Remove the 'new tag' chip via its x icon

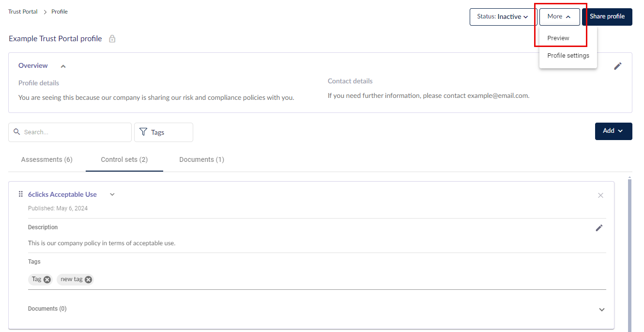coord(88,279)
